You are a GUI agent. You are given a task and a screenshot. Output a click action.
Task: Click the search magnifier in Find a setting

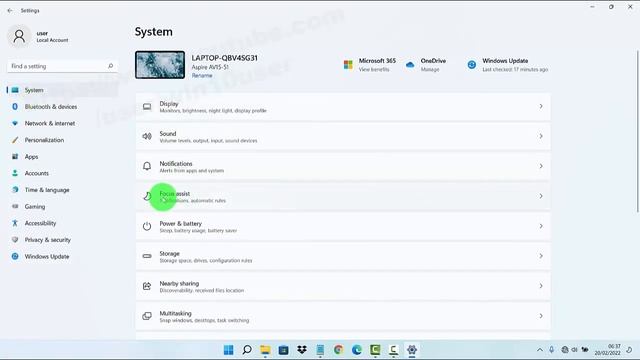[110, 66]
